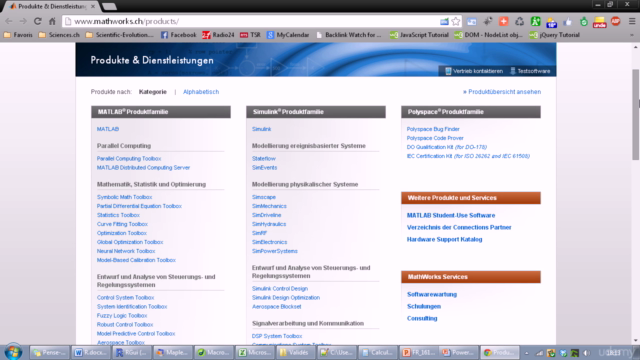Click the translate icon in address bar
The image size is (640, 360).
pyautogui.click(x=444, y=21)
